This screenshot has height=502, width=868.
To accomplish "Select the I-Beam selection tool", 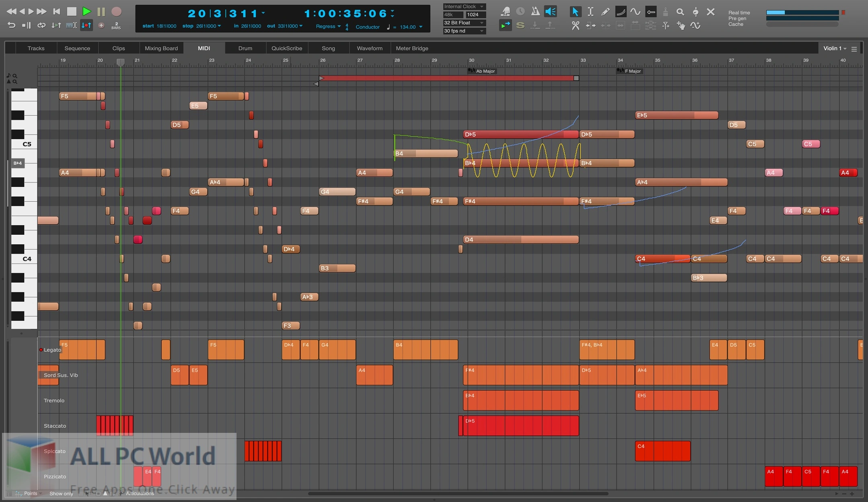I will pos(590,12).
